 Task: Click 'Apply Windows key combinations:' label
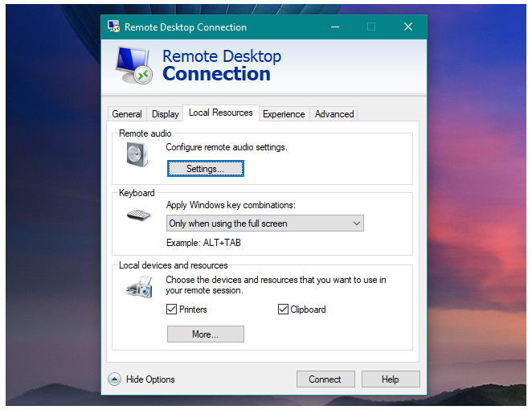point(231,205)
